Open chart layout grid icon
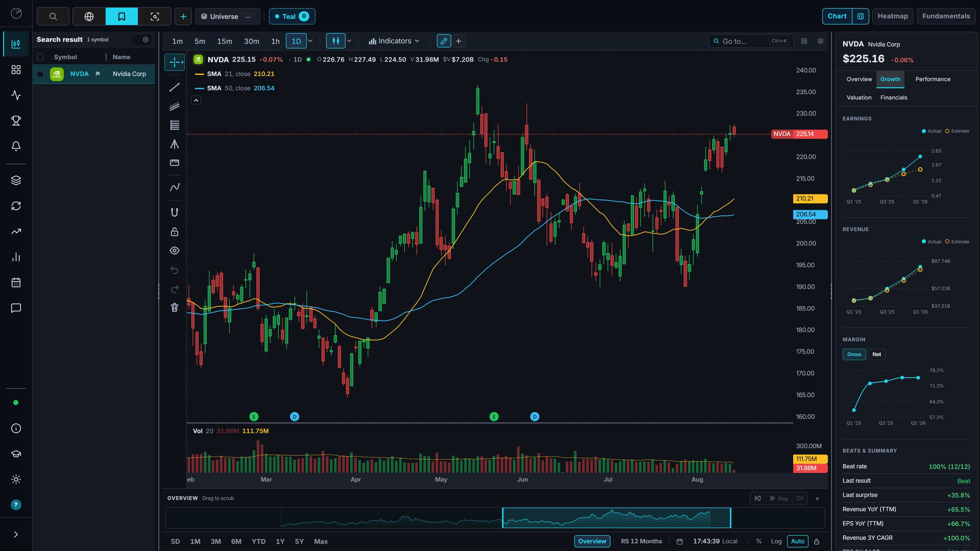980x551 pixels. click(x=804, y=41)
